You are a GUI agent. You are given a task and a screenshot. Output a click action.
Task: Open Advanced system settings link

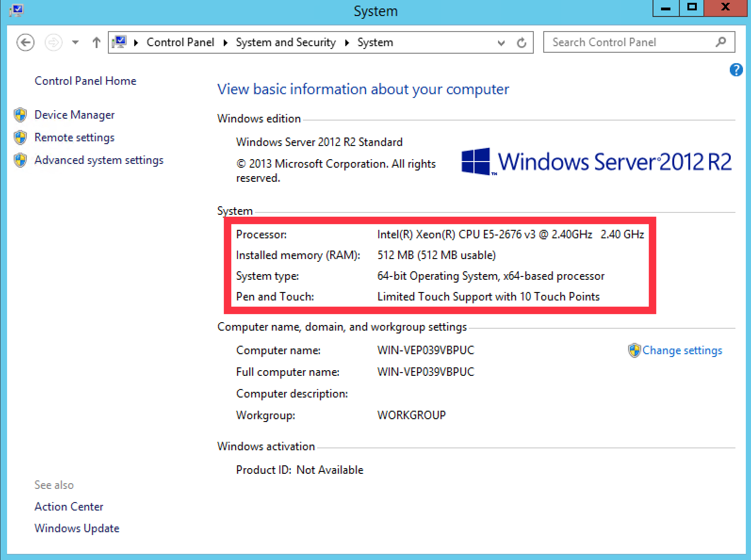[x=99, y=160]
